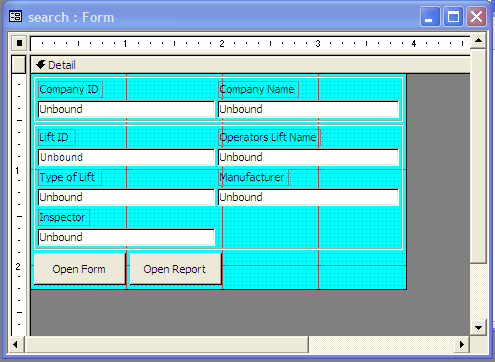The image size is (495, 362).
Task: Click the horizontal scrollbar thumb
Action: (166, 344)
